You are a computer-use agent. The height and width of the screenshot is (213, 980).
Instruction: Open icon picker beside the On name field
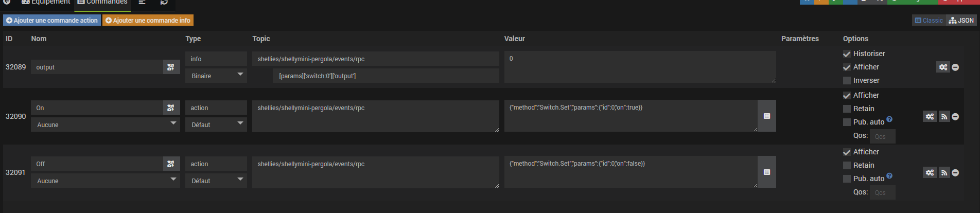pos(171,108)
